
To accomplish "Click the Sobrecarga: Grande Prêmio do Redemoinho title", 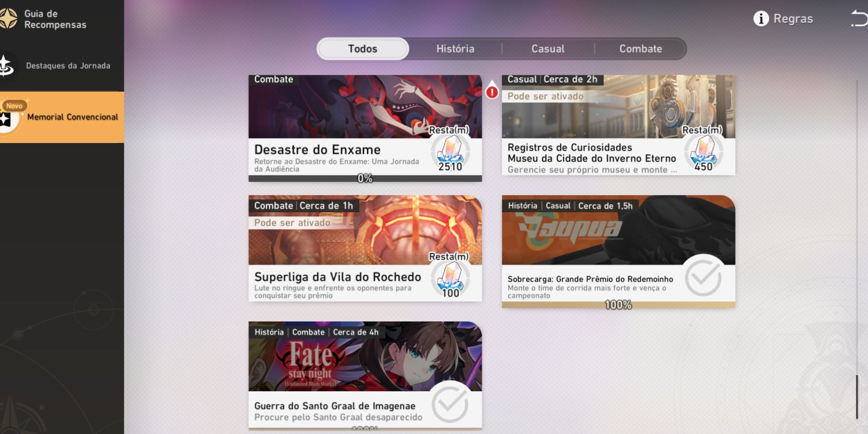I will coord(590,279).
